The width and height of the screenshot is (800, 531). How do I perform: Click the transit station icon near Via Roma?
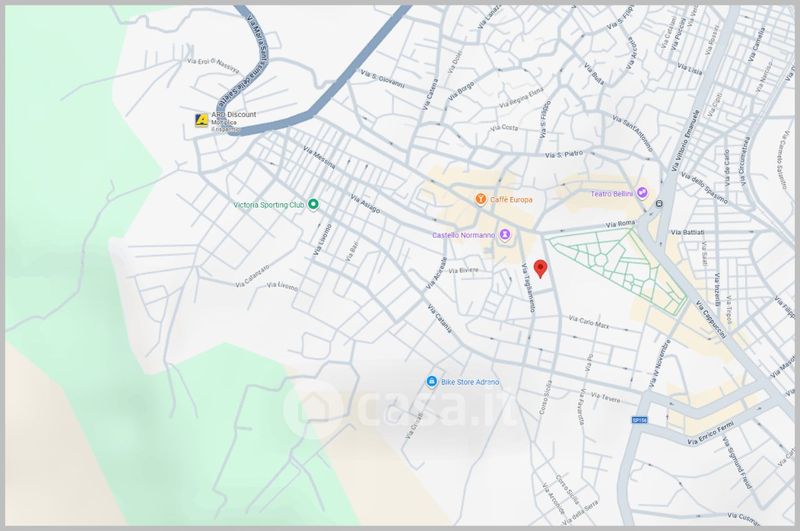click(660, 205)
